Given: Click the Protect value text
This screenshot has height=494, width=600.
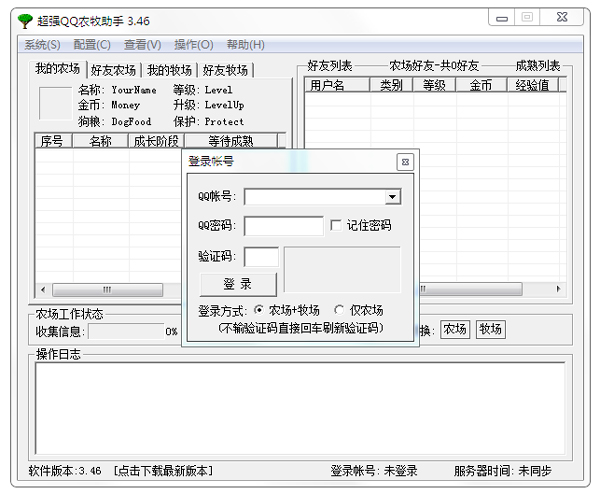Looking at the screenshot, I should point(224,122).
